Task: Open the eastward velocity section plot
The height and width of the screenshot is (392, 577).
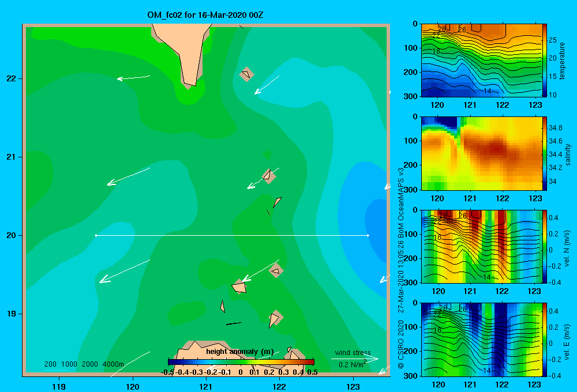Action: point(481,340)
